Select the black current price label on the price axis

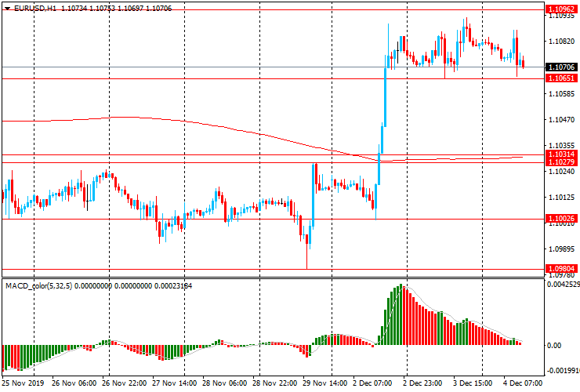[561, 67]
